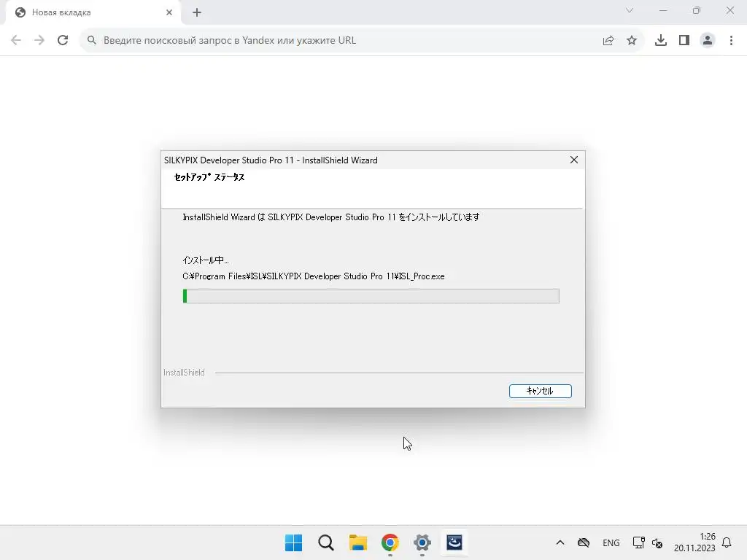Close the InstallShield Wizard dialog
Screen dimensions: 747x560
[574, 160]
